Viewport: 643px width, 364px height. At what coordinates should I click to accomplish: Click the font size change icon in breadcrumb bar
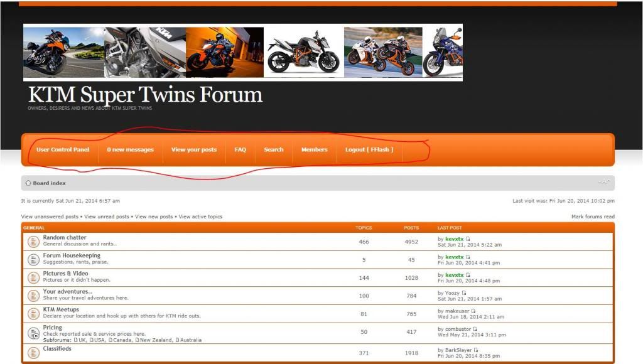pyautogui.click(x=603, y=181)
